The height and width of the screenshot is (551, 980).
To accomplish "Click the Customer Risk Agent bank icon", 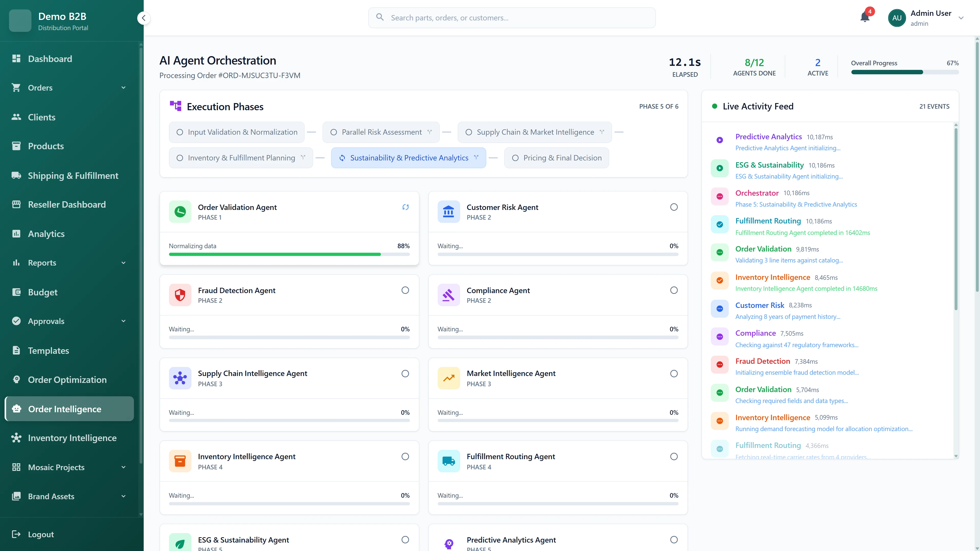I will (449, 212).
